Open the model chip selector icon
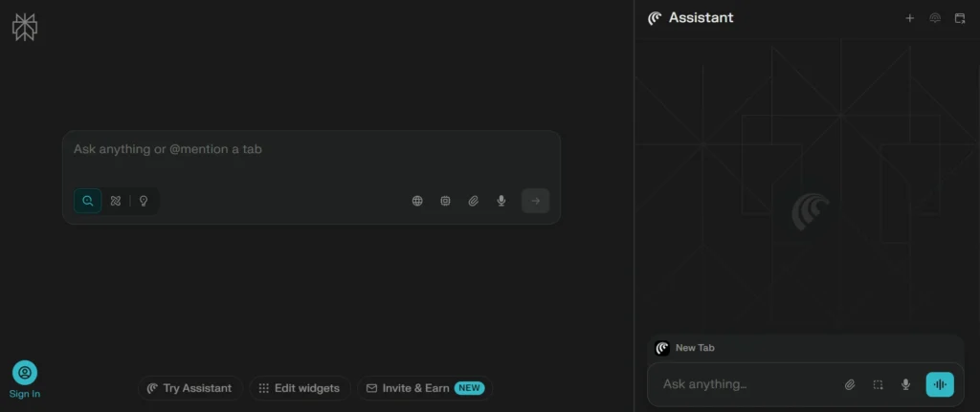The image size is (980, 412). click(x=445, y=201)
